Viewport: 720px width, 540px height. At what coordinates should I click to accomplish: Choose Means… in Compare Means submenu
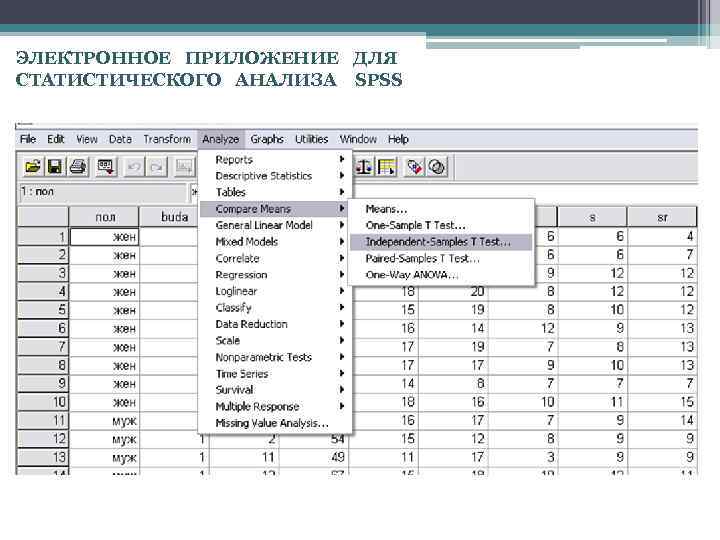(x=441, y=209)
